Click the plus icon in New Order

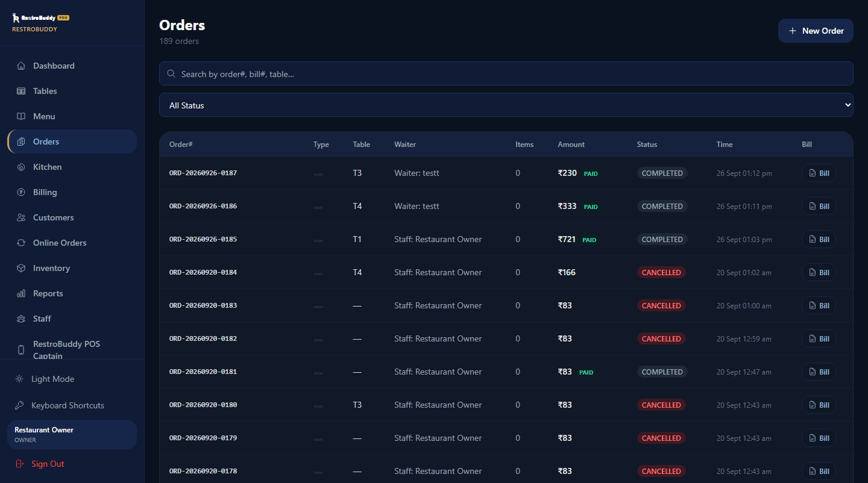click(793, 31)
